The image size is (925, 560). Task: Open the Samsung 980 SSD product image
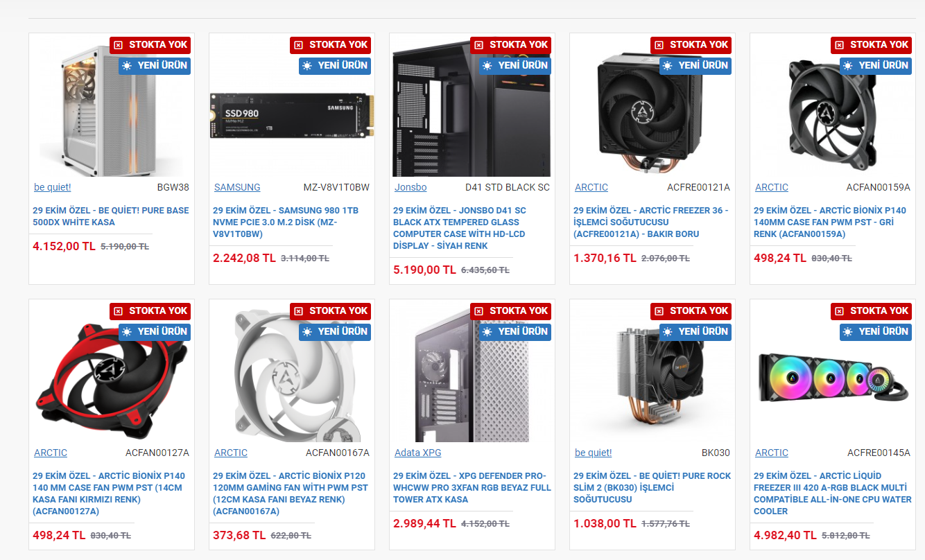tap(292, 114)
